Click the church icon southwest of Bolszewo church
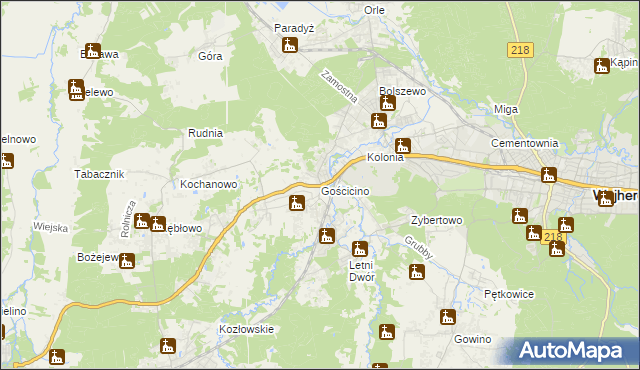 click(378, 121)
